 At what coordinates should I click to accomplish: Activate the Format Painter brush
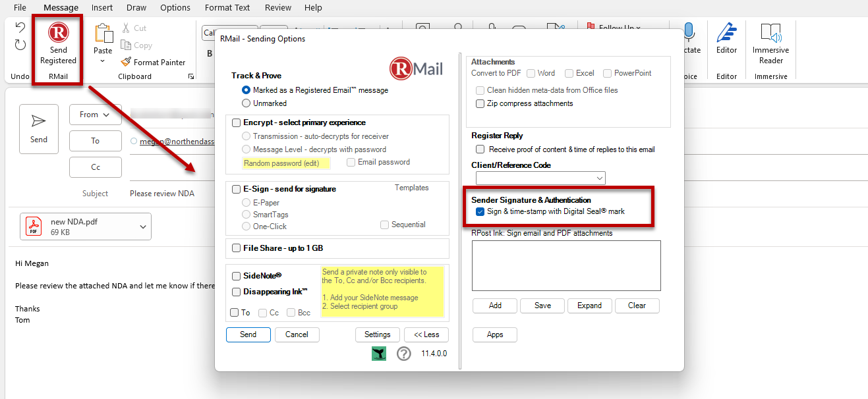point(127,62)
